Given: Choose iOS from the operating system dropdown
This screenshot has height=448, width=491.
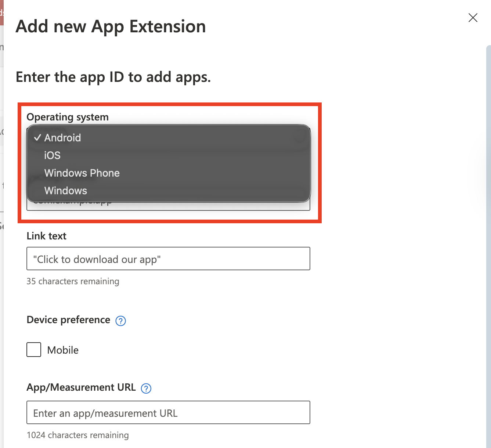Looking at the screenshot, I should (x=53, y=155).
